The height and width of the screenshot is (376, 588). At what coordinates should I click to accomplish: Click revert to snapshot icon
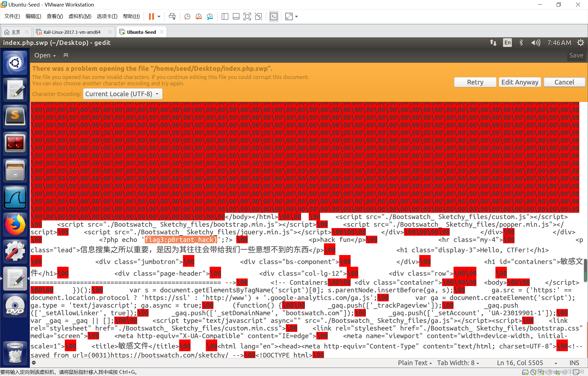point(199,17)
